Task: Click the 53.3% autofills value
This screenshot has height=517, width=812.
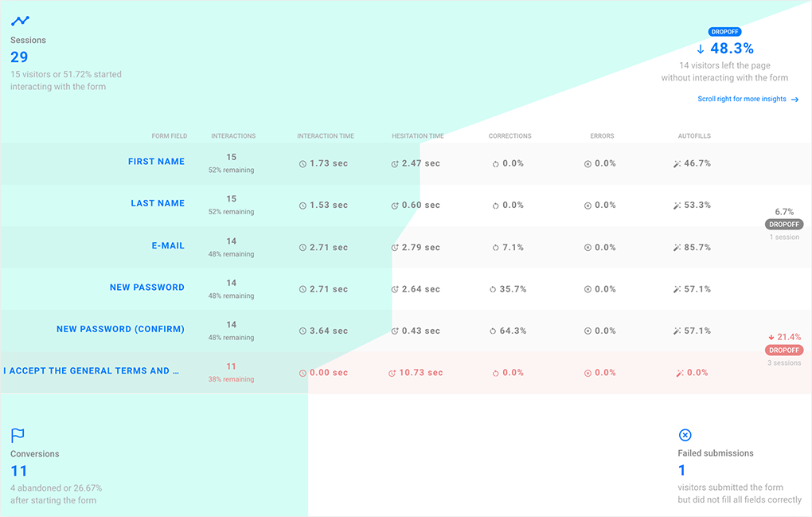Action: [697, 206]
